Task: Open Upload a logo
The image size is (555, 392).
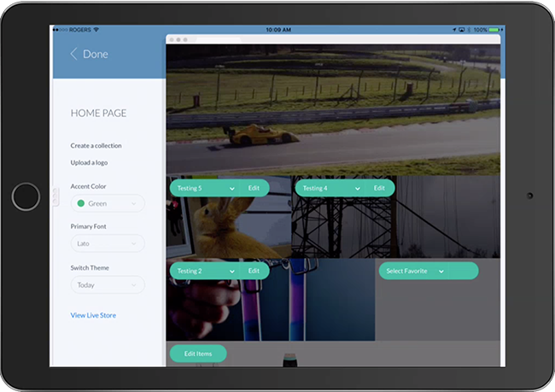Action: click(x=89, y=162)
